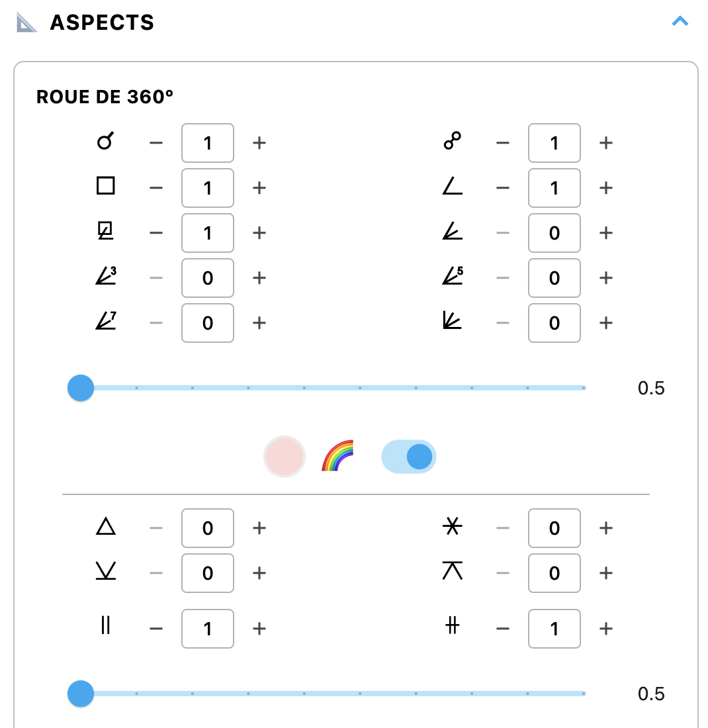Click the square aspect symbol
This screenshot has height=728, width=708.
click(x=105, y=187)
